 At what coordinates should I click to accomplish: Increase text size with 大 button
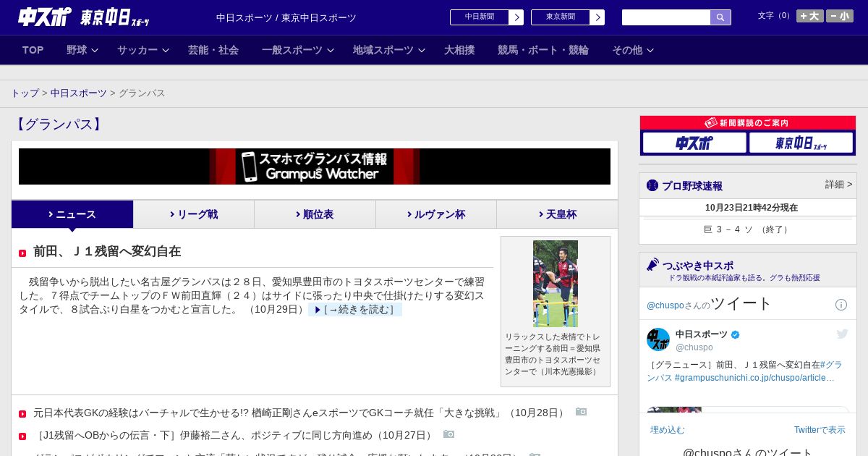810,16
